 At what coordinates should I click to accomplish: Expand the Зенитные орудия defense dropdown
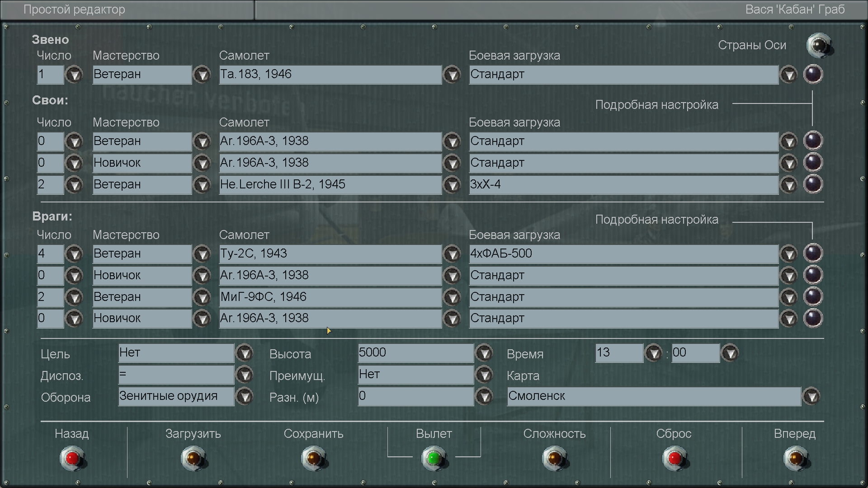click(245, 397)
